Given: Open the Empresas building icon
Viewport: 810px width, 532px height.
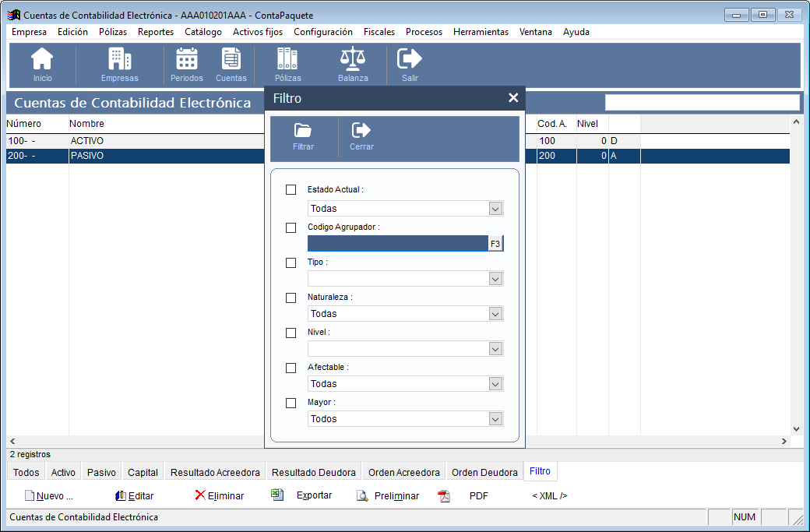Looking at the screenshot, I should point(119,58).
